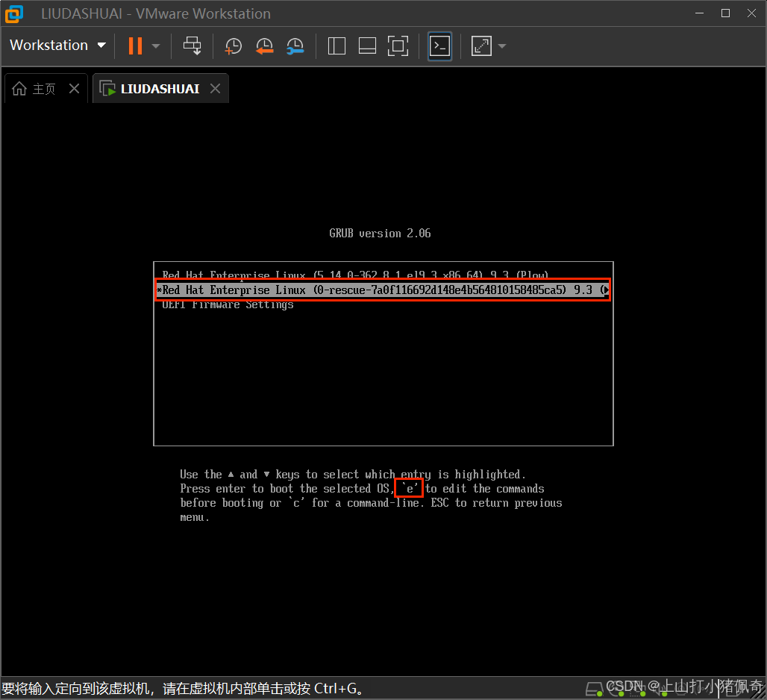The height and width of the screenshot is (700, 767).
Task: Expand the power options dropdown arrow
Action: click(x=156, y=46)
